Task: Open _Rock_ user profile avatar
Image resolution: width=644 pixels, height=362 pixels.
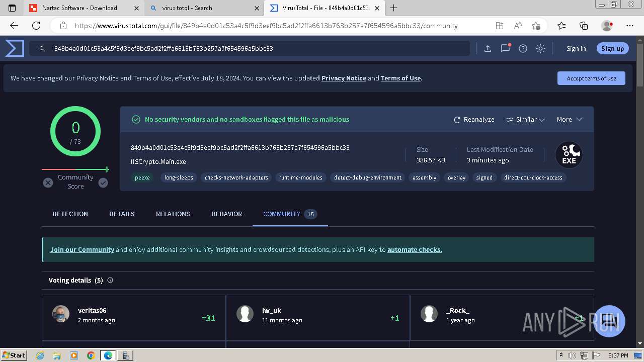Action: (x=429, y=314)
